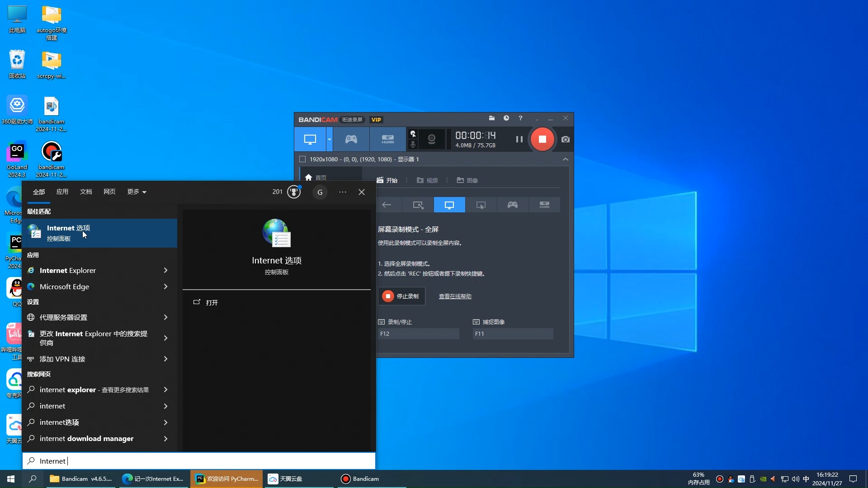Open Bandicam help question mark icon
868x488 pixels.
(x=520, y=118)
